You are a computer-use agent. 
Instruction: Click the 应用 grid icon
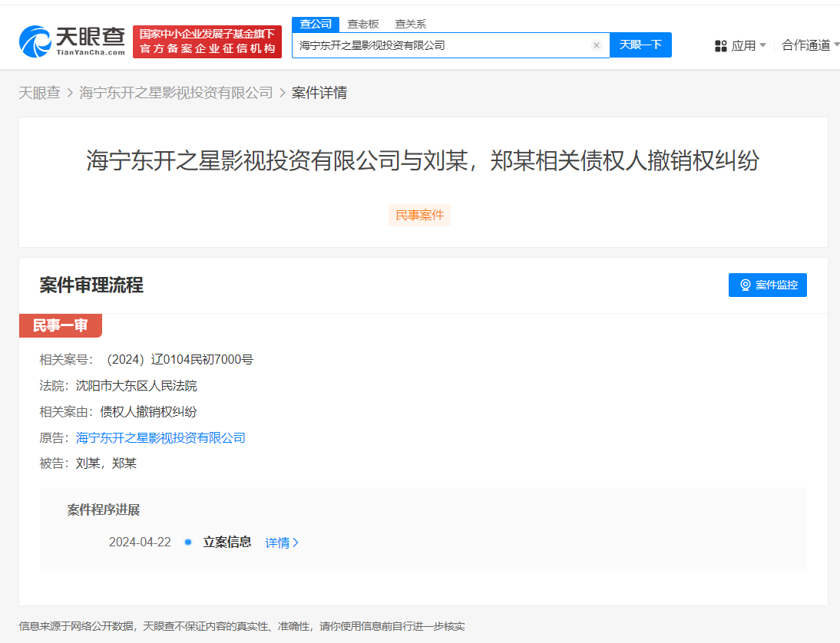click(x=720, y=46)
